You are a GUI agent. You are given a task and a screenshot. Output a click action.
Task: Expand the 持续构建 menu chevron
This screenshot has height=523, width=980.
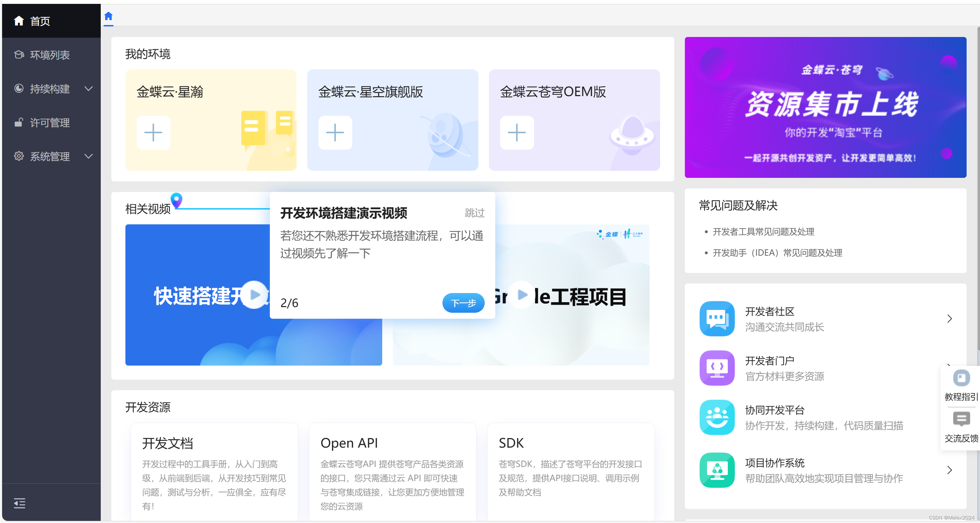tap(89, 89)
